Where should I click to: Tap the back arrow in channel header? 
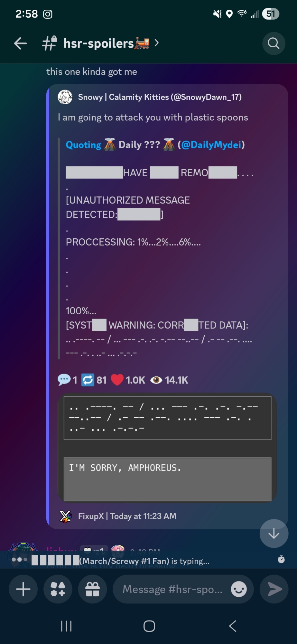coord(20,43)
